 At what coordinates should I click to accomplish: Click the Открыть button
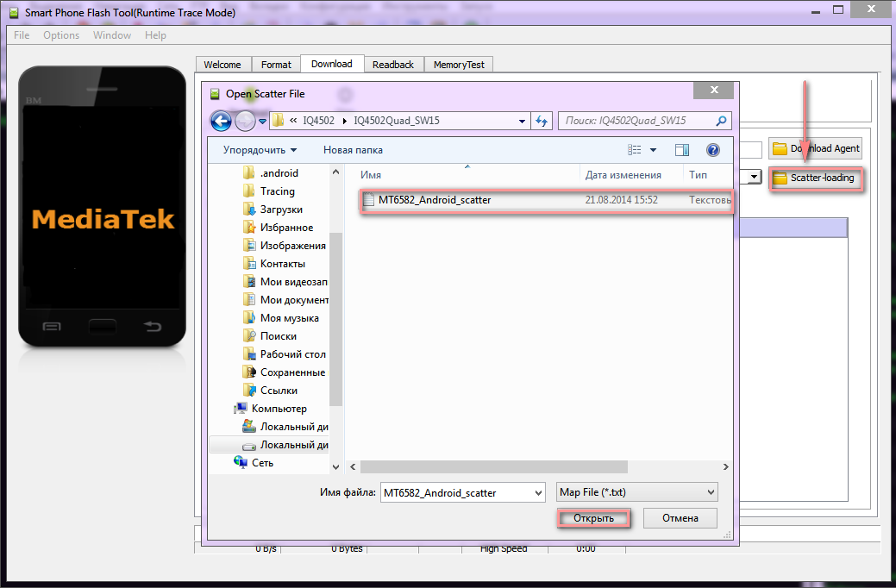(593, 518)
